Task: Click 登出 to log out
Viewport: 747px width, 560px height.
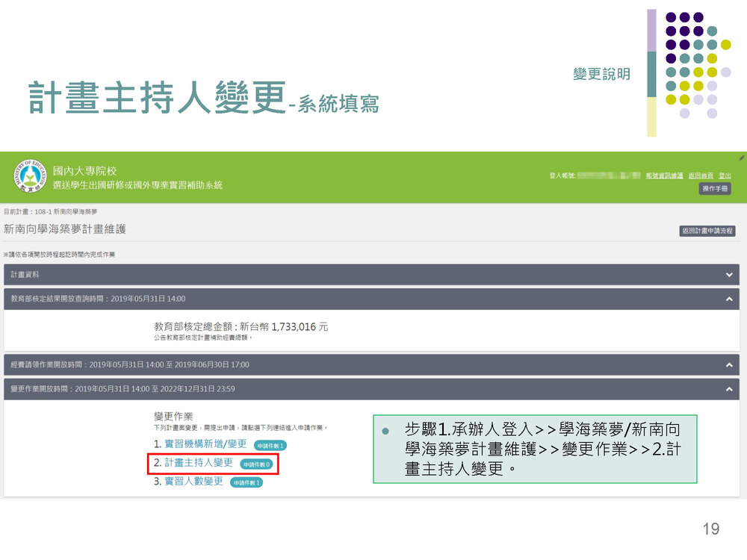Action: pos(725,175)
